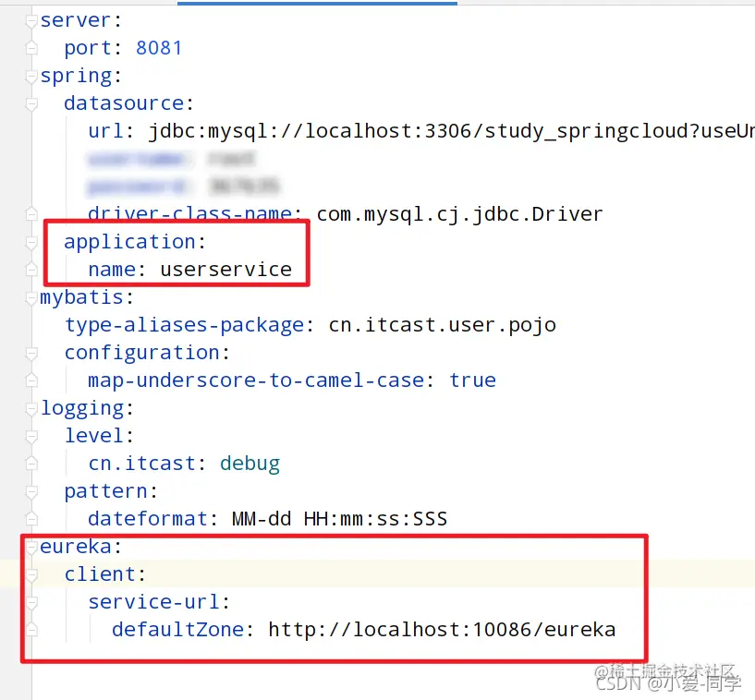This screenshot has height=700, width=755.
Task: Click the 'service-url' key
Action: click(153, 602)
